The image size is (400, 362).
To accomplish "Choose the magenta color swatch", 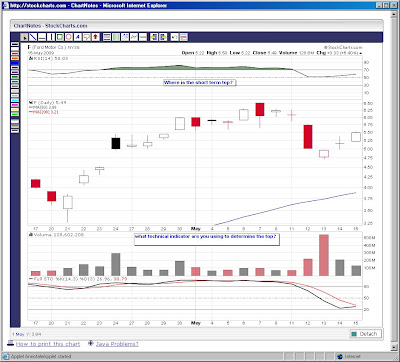I will [x=15, y=105].
